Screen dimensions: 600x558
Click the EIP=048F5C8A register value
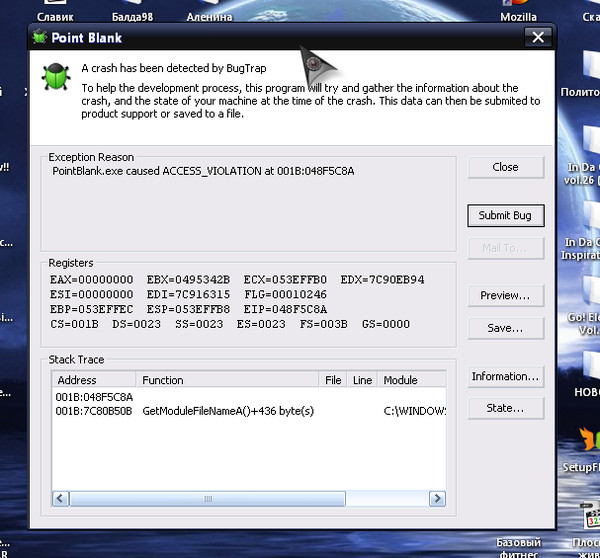coord(285,309)
